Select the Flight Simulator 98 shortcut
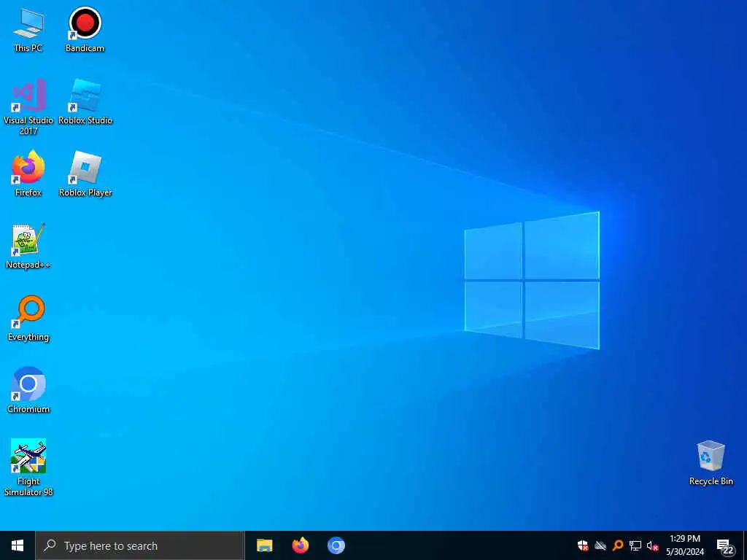The image size is (747, 560). point(28,467)
